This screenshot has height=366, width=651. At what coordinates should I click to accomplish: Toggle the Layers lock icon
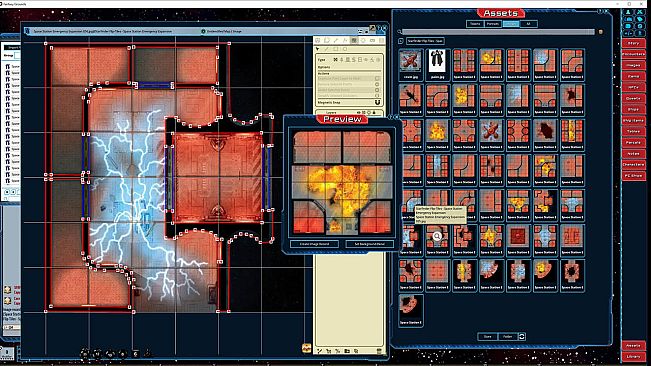(x=374, y=112)
